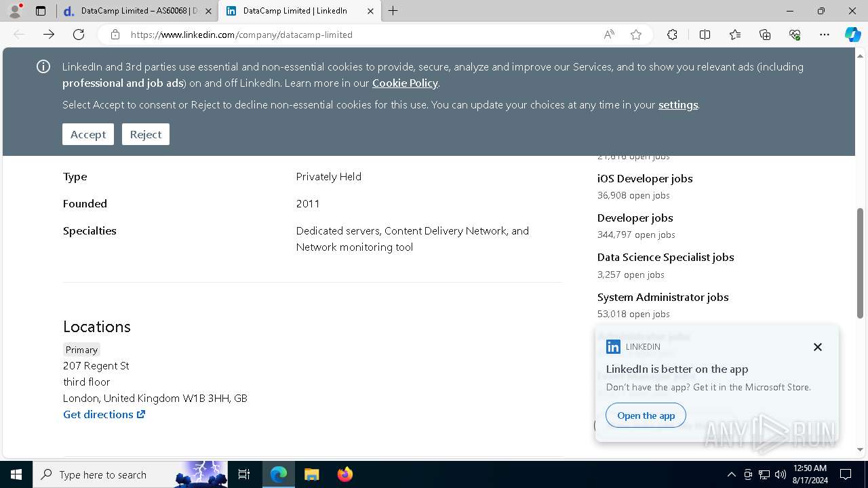Click the taskbar search box
Viewport: 868px width, 488px height.
[x=131, y=474]
